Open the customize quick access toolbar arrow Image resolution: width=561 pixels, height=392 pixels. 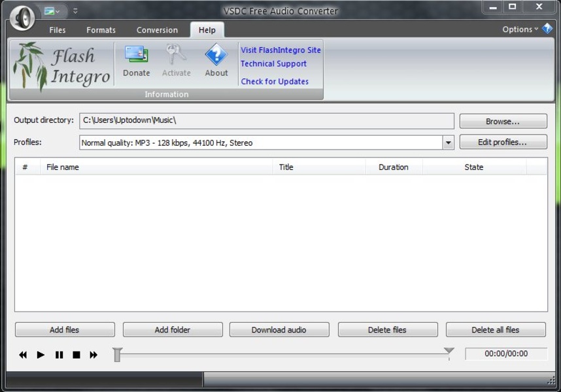tap(75, 11)
